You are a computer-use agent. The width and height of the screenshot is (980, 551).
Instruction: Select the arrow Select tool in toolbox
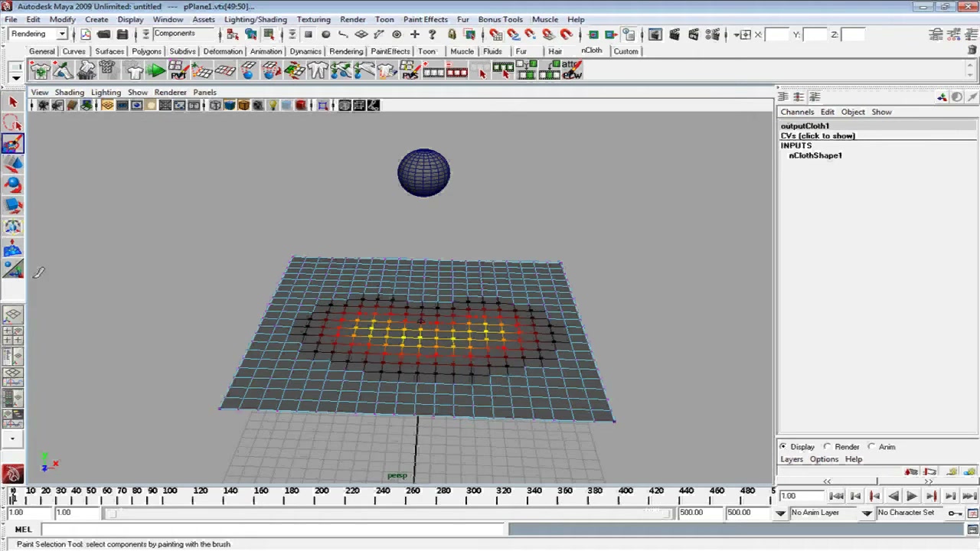12,102
